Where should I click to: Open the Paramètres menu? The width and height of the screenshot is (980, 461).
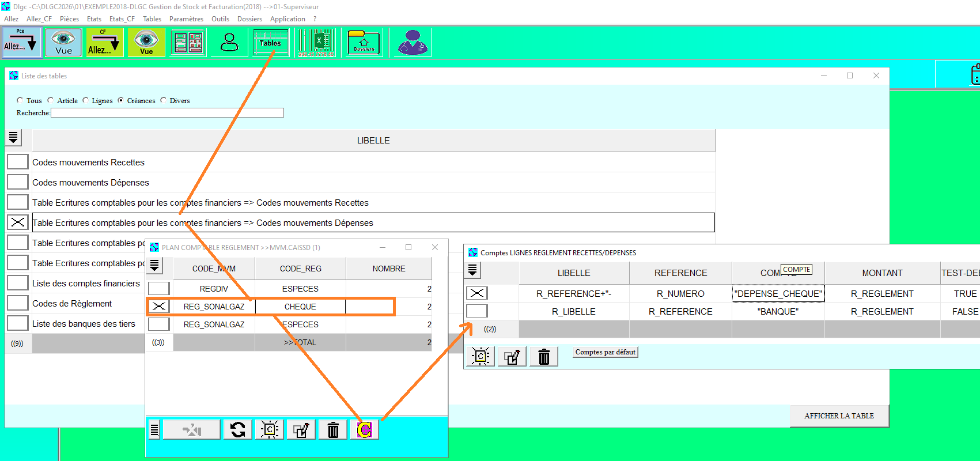[x=186, y=19]
